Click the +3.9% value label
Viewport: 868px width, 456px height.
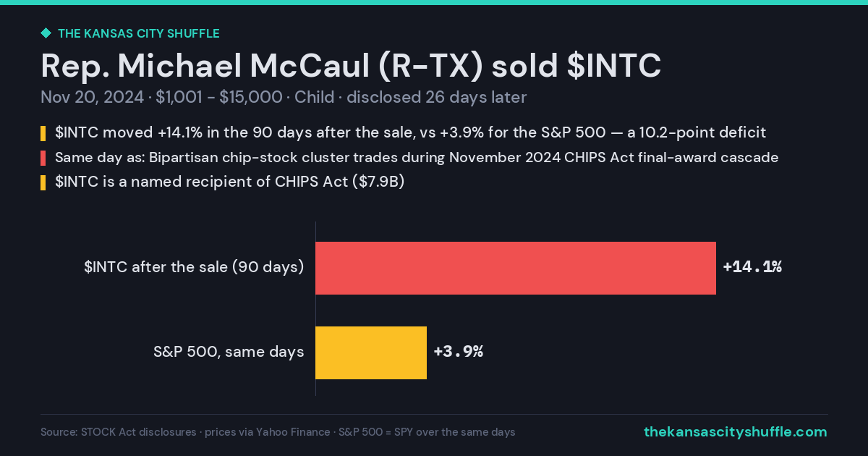(458, 352)
